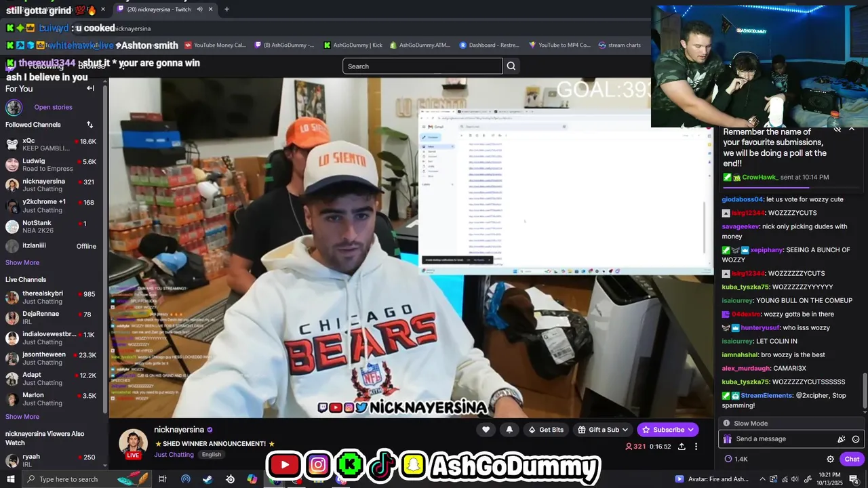
Task: Open xQc in Followed Channels
Action: tap(51, 144)
